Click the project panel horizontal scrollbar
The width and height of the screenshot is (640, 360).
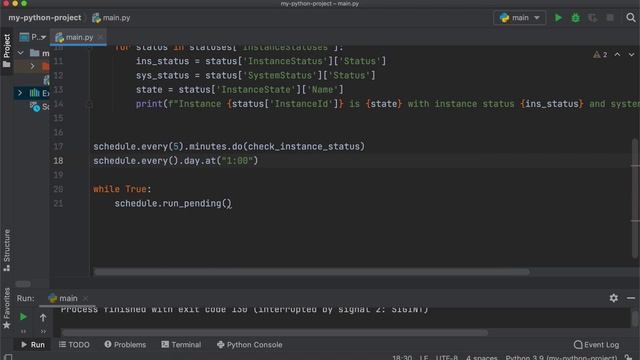[x=23, y=284]
